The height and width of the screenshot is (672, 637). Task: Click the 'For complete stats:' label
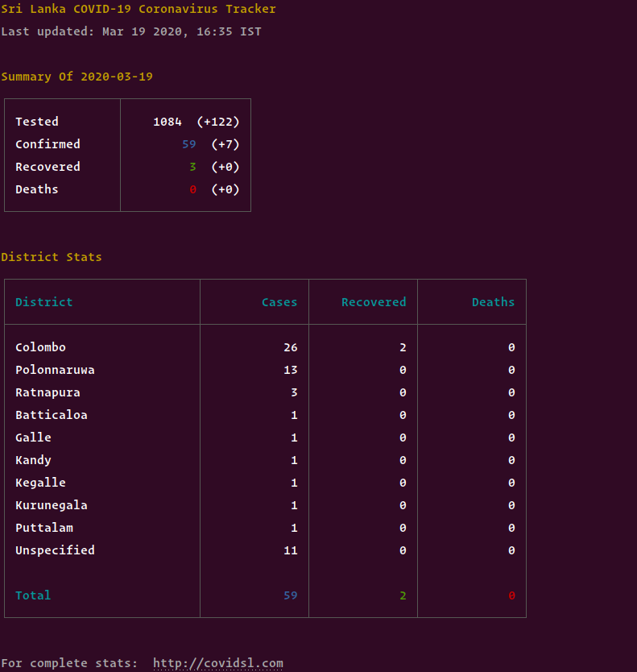point(69,663)
